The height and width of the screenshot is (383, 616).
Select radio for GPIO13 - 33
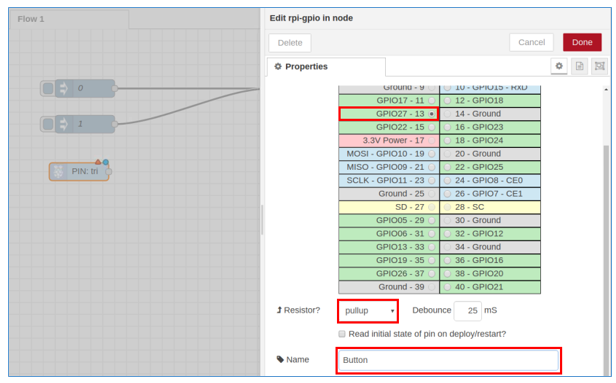(432, 247)
